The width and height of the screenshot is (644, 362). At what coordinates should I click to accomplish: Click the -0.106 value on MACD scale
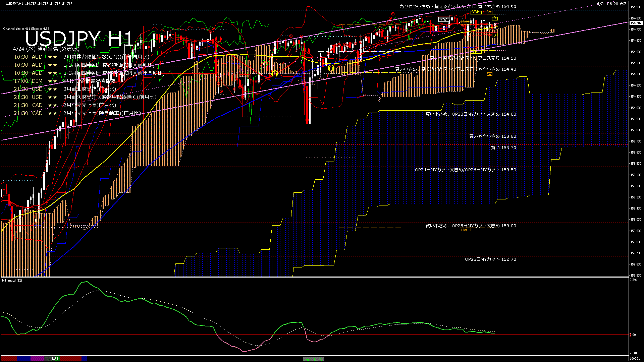634,353
